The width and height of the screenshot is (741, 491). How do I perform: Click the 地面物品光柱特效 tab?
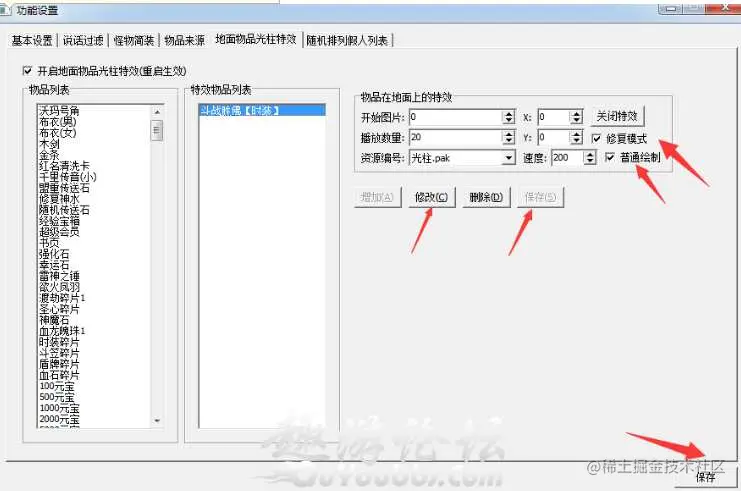pyautogui.click(x=256, y=39)
